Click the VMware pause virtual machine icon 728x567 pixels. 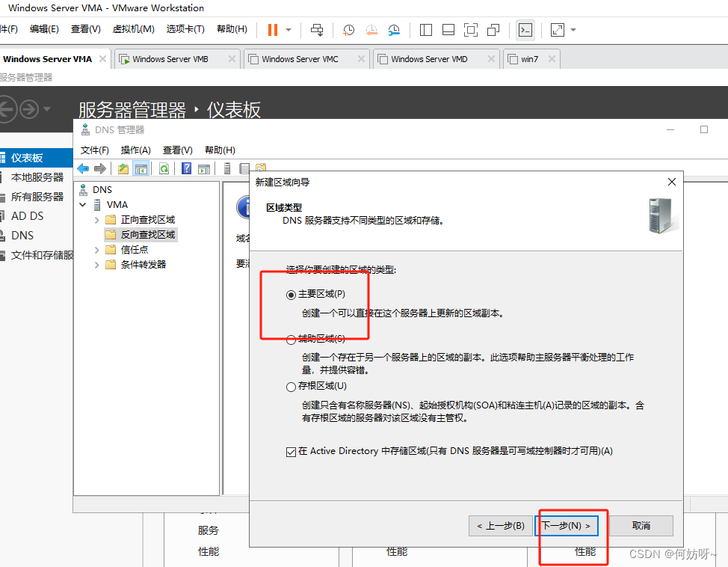[271, 30]
